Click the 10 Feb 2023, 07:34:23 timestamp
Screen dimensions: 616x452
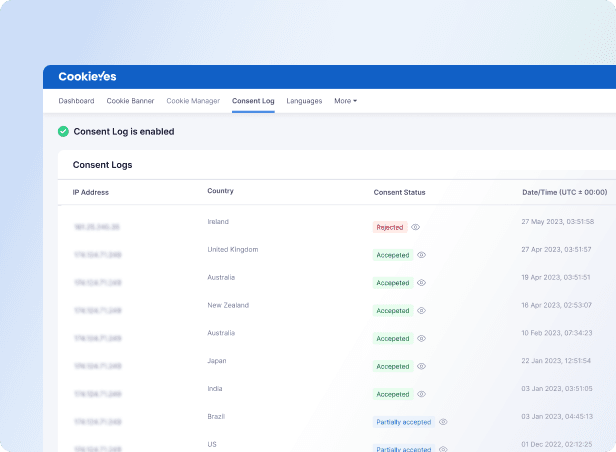[x=557, y=333]
